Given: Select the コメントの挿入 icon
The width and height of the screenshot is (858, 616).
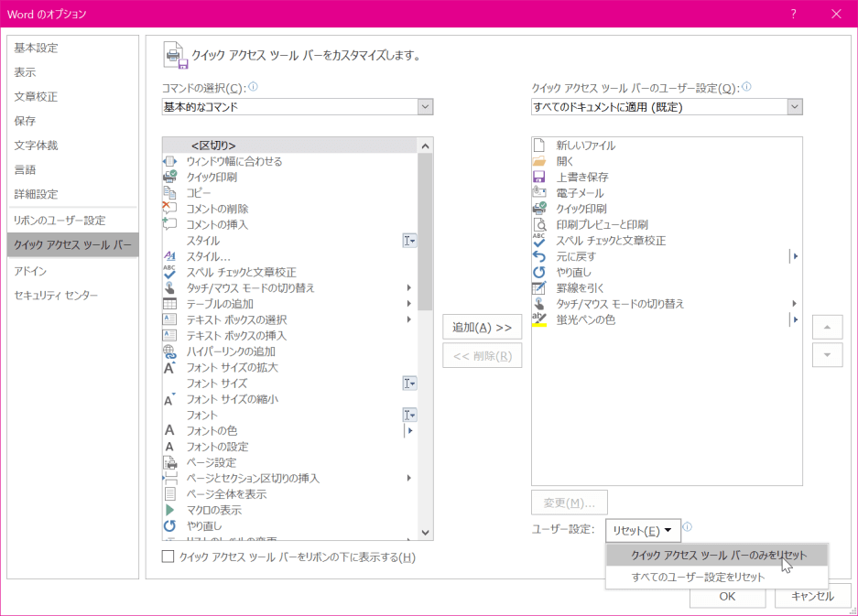Looking at the screenshot, I should point(169,224).
